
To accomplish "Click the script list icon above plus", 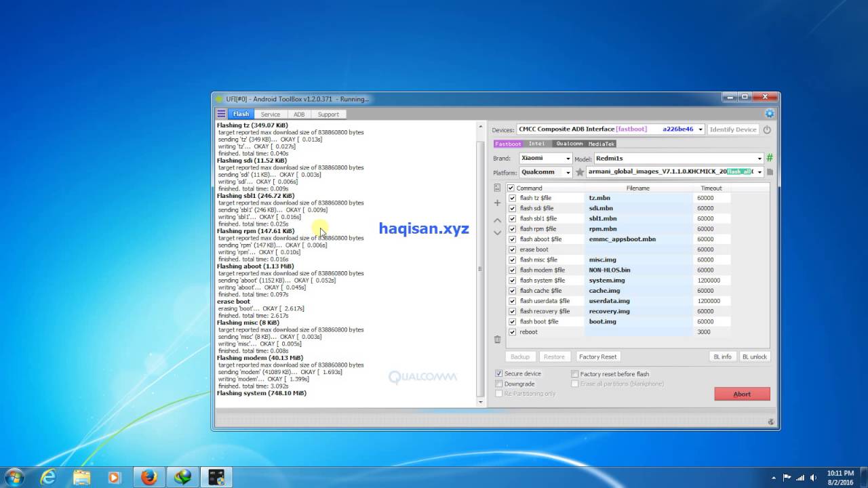I will 497,188.
